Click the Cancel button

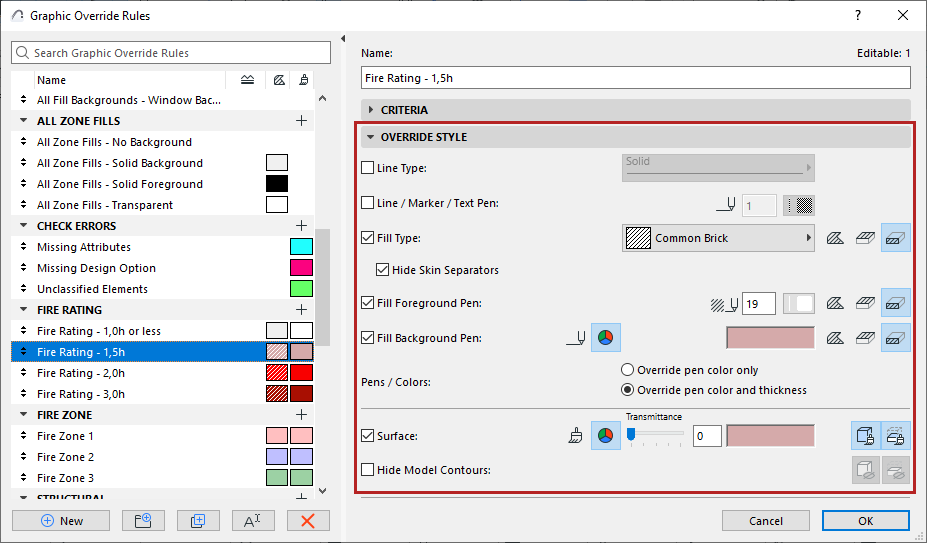[x=766, y=521]
